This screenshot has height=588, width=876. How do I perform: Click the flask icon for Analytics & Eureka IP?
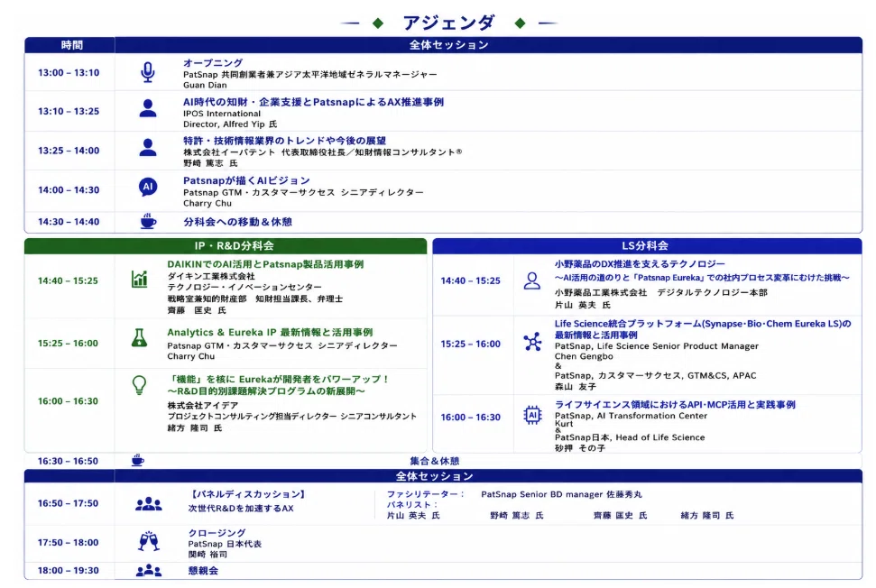click(139, 338)
